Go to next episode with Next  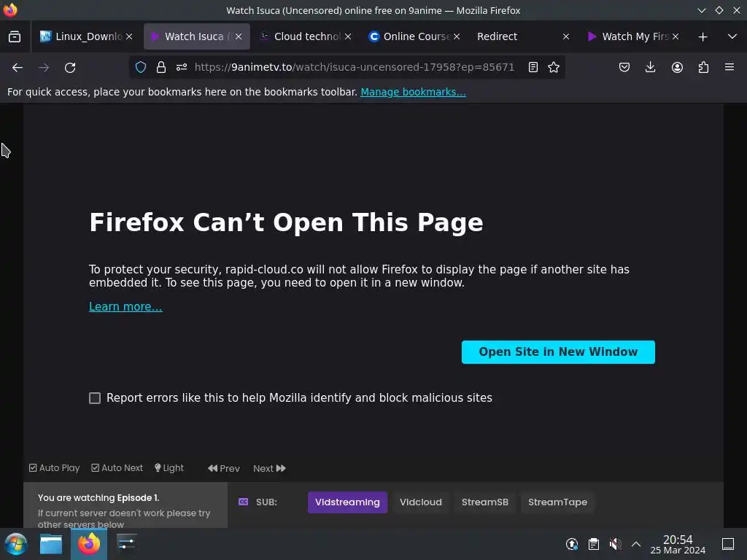pos(269,469)
